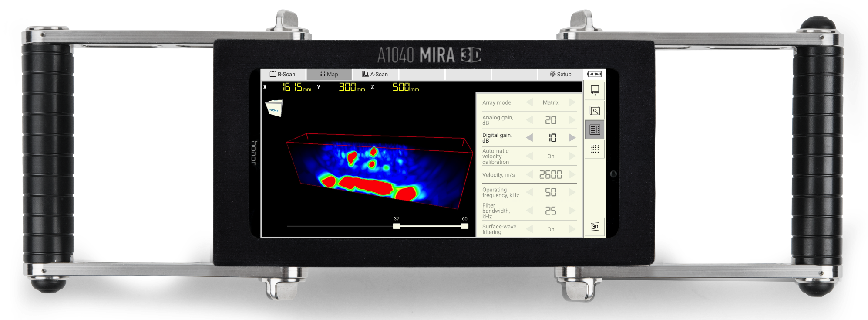Click the Analog gain value 20
The width and height of the screenshot is (868, 320).
(x=551, y=120)
